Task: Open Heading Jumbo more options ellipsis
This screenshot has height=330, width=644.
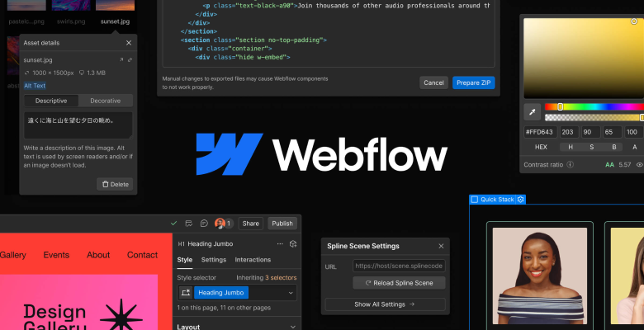Action: pos(280,244)
